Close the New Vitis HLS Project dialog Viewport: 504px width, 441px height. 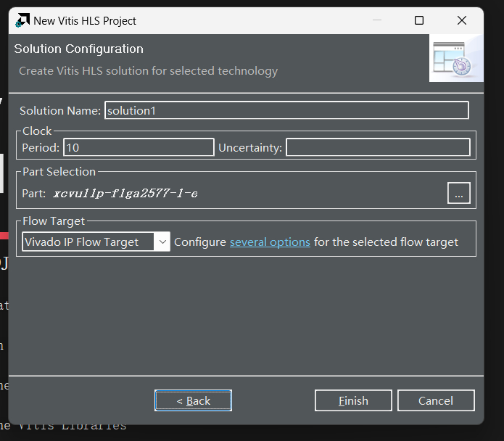point(461,20)
